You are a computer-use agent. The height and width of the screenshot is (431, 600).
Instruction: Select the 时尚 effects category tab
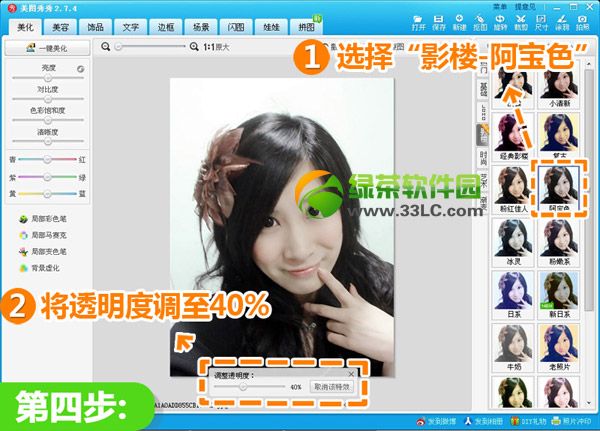(x=483, y=158)
